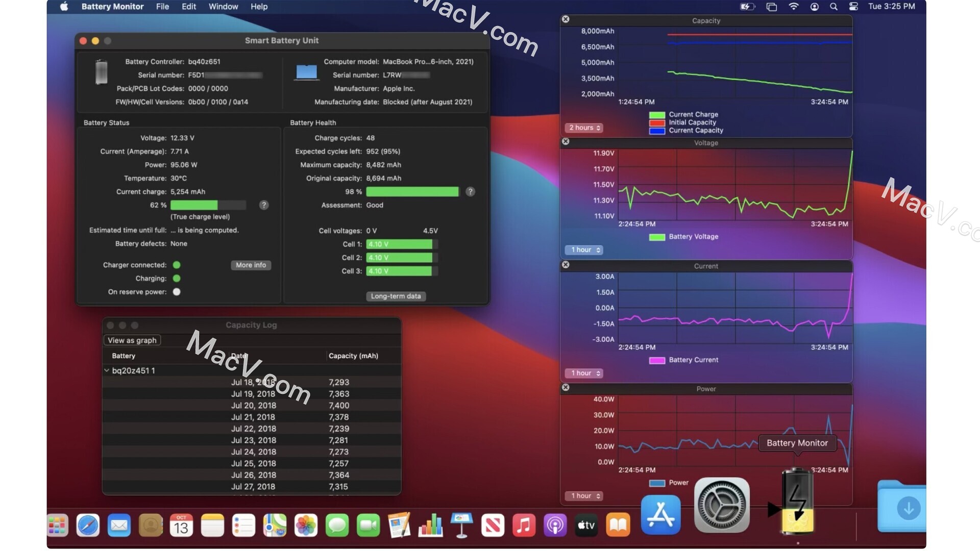
Task: Click the 62% true charge level bar
Action: (208, 205)
